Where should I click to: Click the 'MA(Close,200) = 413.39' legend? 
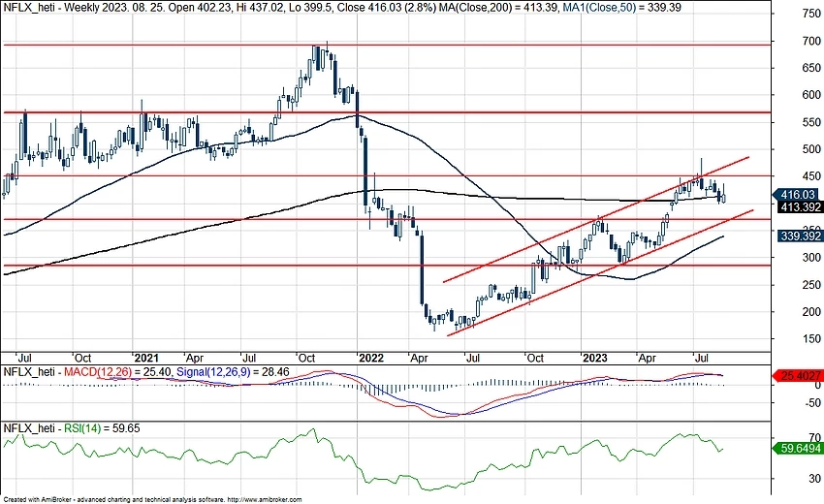click(497, 8)
